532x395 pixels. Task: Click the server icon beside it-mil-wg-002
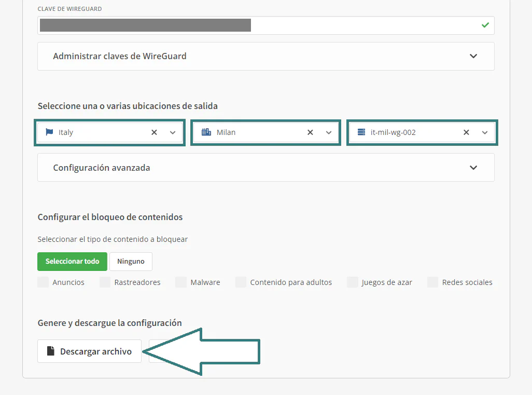[361, 132]
